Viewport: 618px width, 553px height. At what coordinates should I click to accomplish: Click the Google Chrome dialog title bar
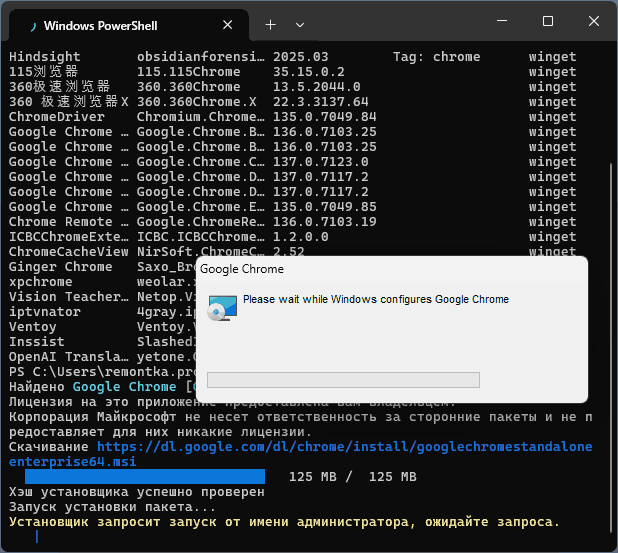point(391,269)
